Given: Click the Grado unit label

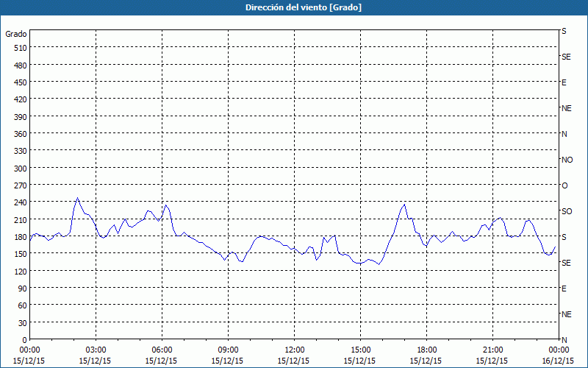Looking at the screenshot, I should 16,34.
